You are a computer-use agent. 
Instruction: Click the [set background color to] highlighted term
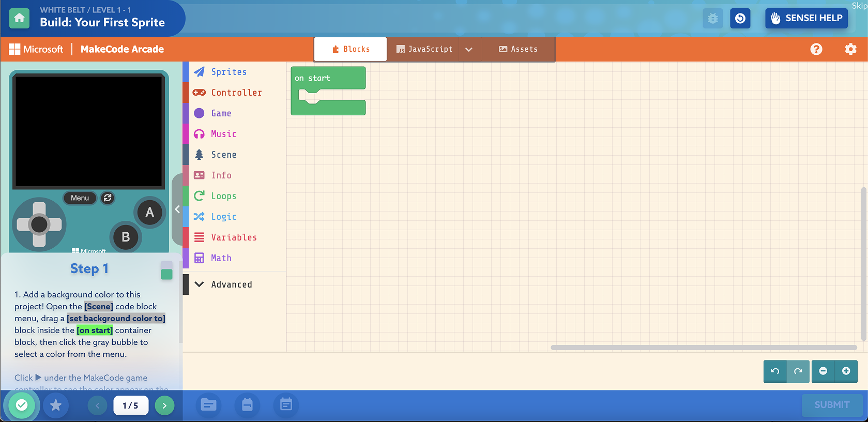point(116,318)
